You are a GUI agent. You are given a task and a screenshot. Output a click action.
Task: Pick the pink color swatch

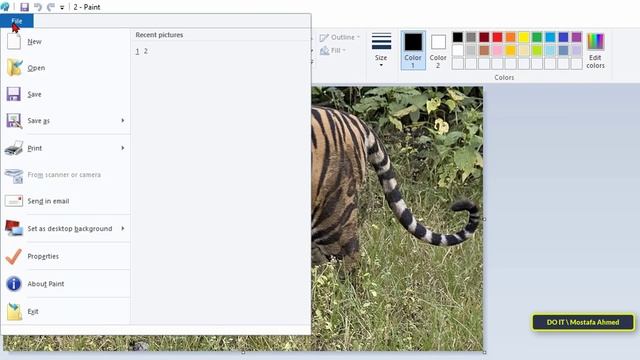[497, 50]
